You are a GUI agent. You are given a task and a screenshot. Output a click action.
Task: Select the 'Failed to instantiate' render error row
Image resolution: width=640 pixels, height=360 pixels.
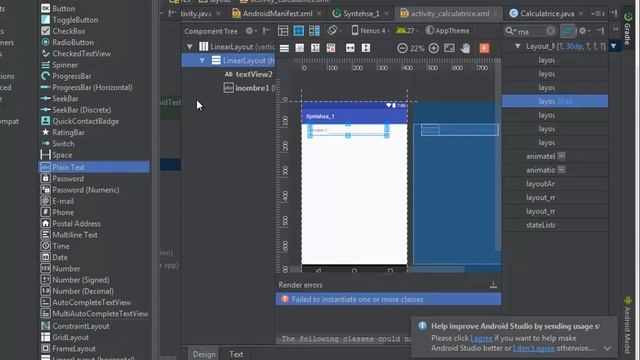pyautogui.click(x=388, y=299)
